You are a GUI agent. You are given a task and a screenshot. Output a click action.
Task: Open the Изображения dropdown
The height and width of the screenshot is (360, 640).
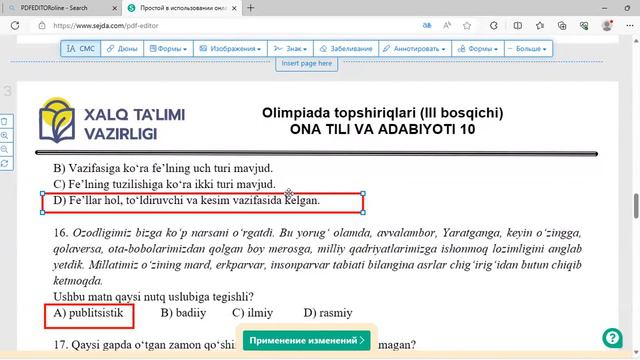230,49
